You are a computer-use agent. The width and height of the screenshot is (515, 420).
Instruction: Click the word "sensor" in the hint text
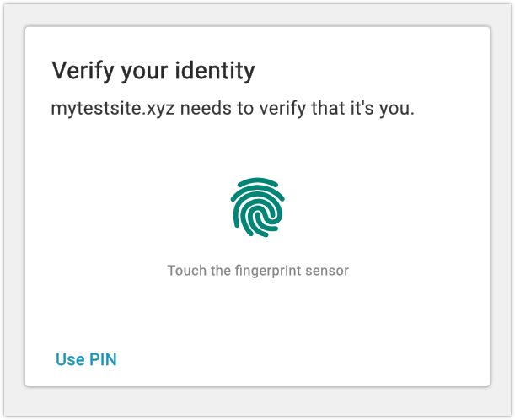coord(328,271)
